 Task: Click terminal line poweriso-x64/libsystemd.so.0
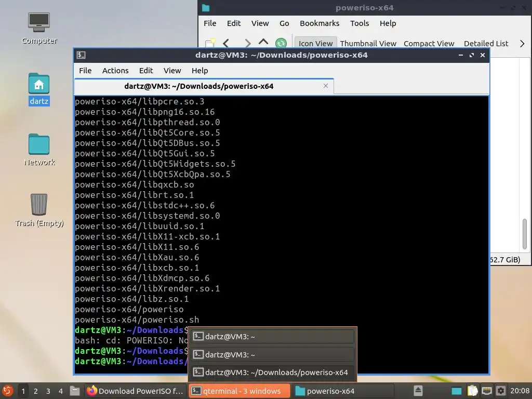point(147,216)
